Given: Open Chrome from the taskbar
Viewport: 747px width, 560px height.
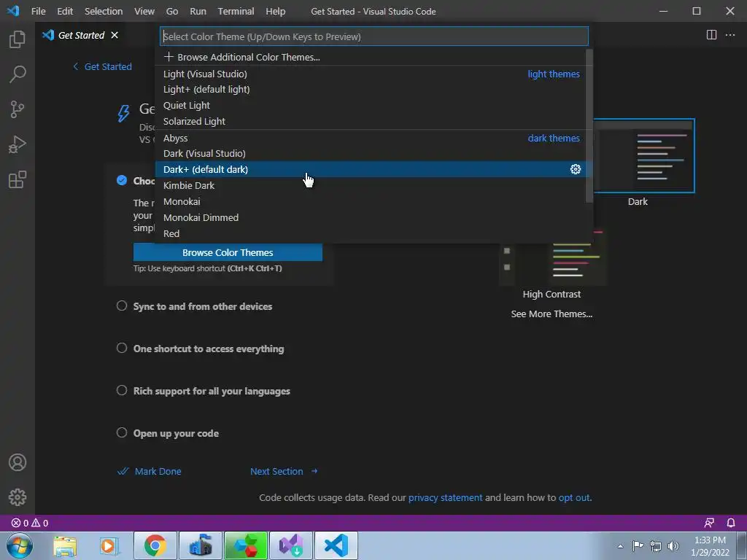Looking at the screenshot, I should coord(155,545).
